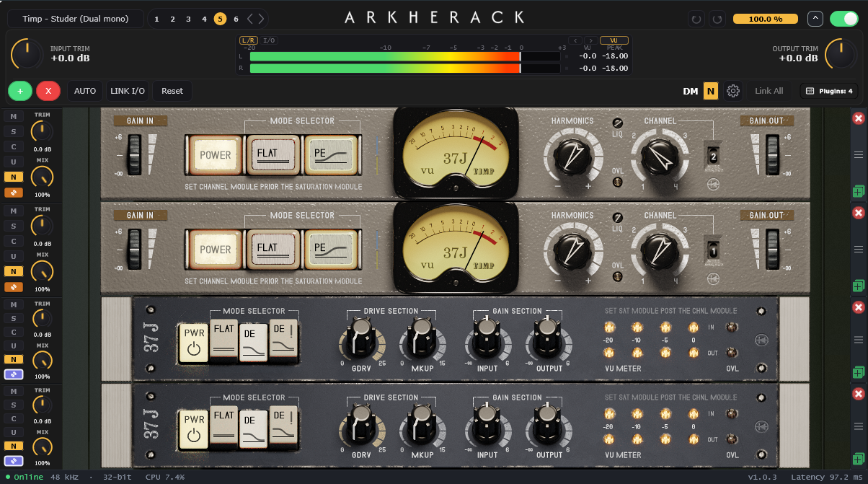Viewport: 868px width, 484px height.
Task: Duplicate the second rack module using green copy icon
Action: [858, 286]
